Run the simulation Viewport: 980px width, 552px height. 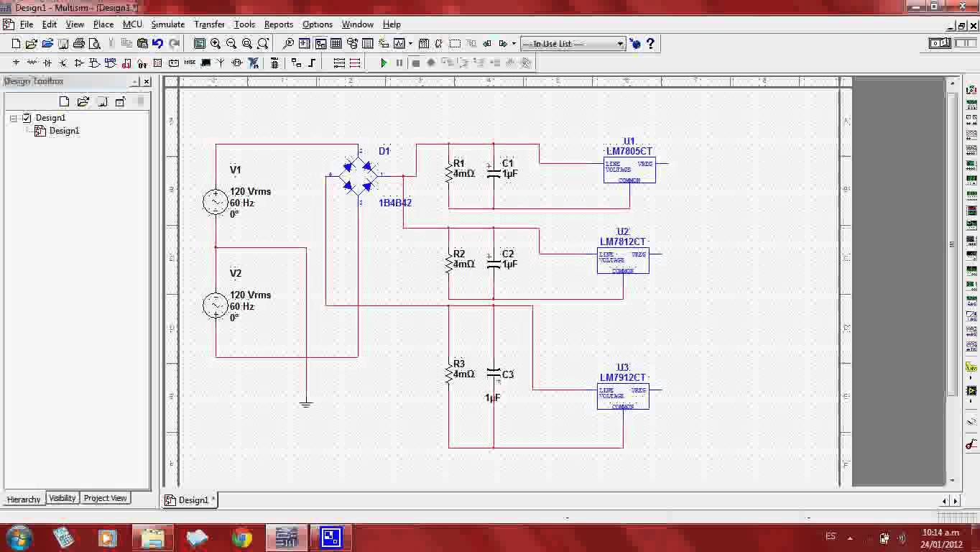point(384,63)
